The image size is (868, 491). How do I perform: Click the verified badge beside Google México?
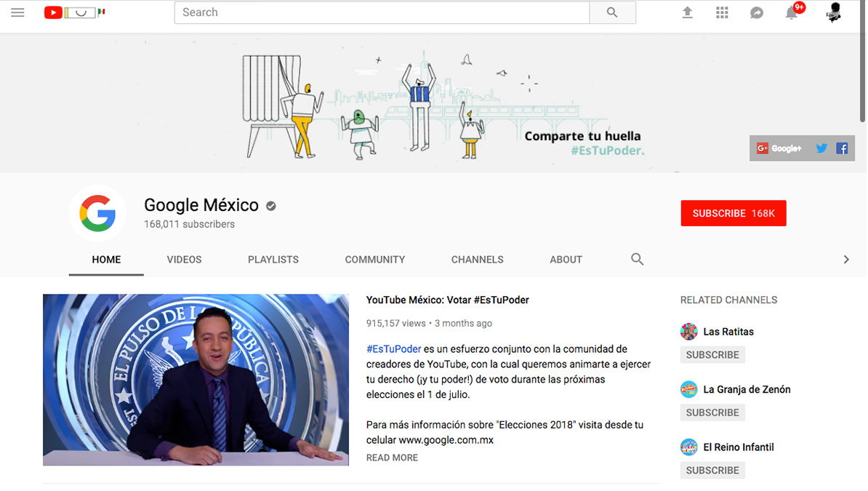pyautogui.click(x=270, y=206)
